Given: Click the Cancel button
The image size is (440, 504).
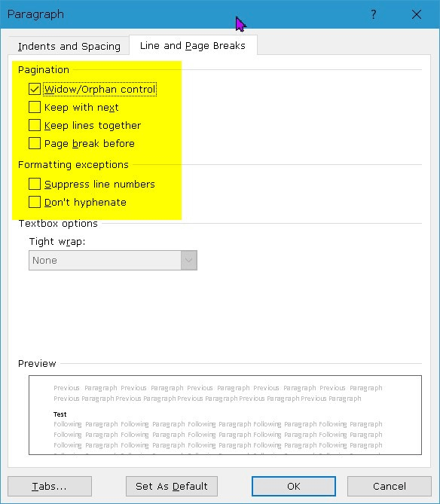Looking at the screenshot, I should tap(390, 487).
